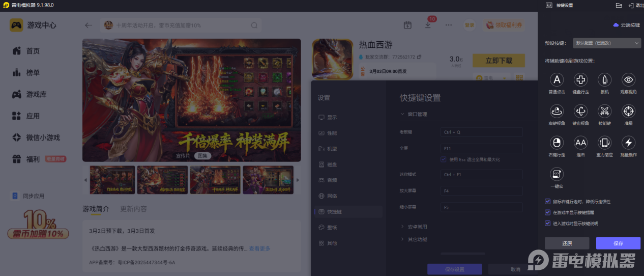Viewport: 644px width, 276px height.
Task: Open 同步应用 in the sidebar
Action: [28, 196]
